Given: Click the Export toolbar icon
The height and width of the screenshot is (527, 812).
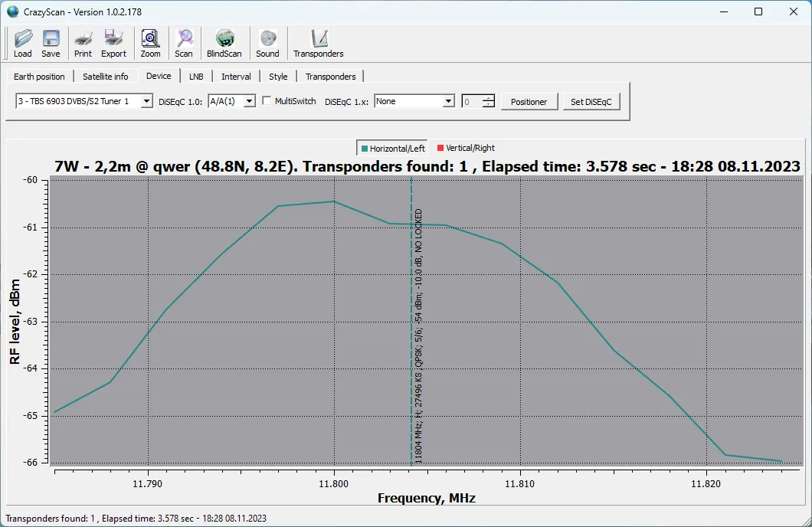Looking at the screenshot, I should (x=113, y=38).
